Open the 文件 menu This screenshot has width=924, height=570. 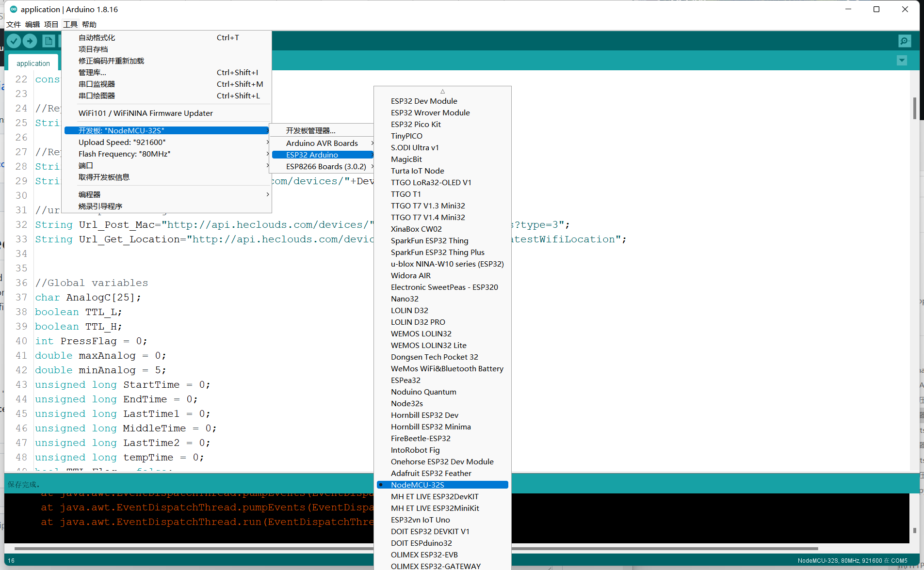pos(14,24)
